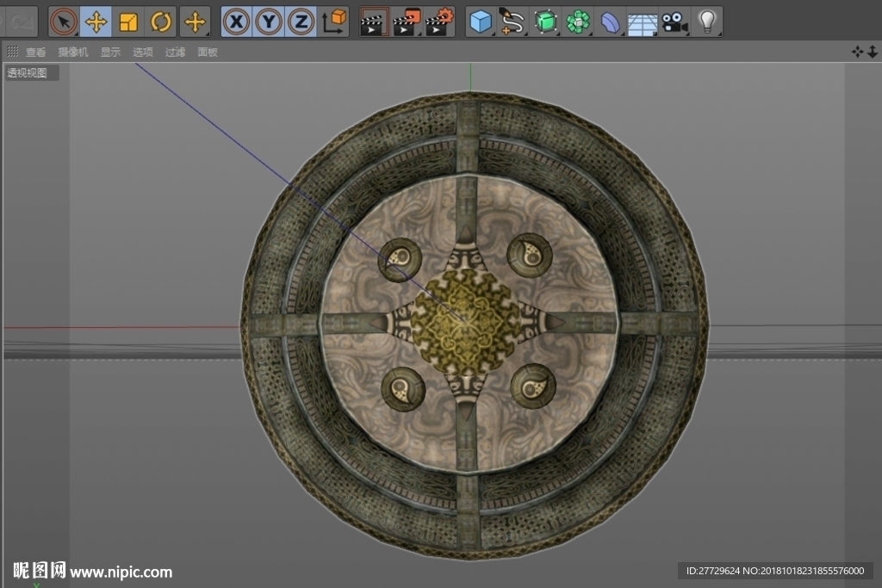Click the 面板 menu label
The height and width of the screenshot is (588, 882).
pos(208,53)
